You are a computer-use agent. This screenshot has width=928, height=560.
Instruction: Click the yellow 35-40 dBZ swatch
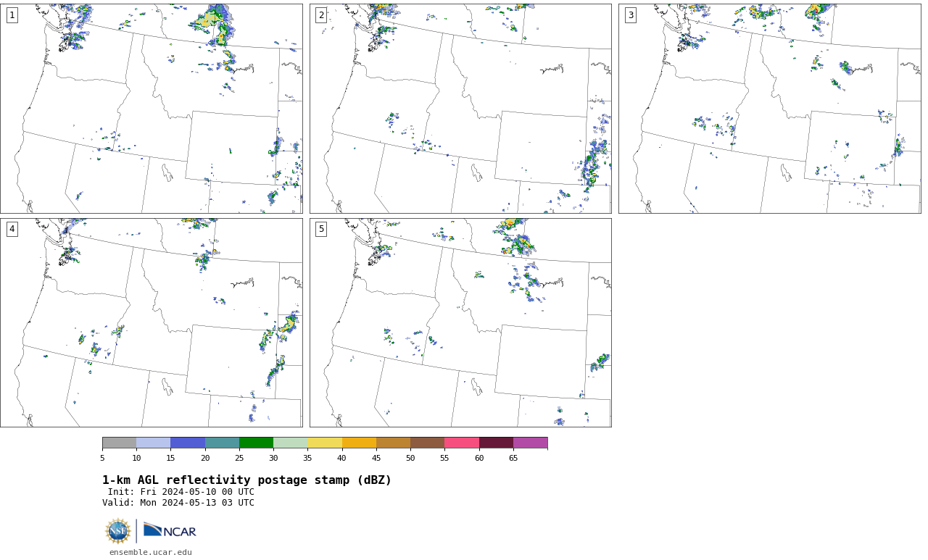click(325, 443)
